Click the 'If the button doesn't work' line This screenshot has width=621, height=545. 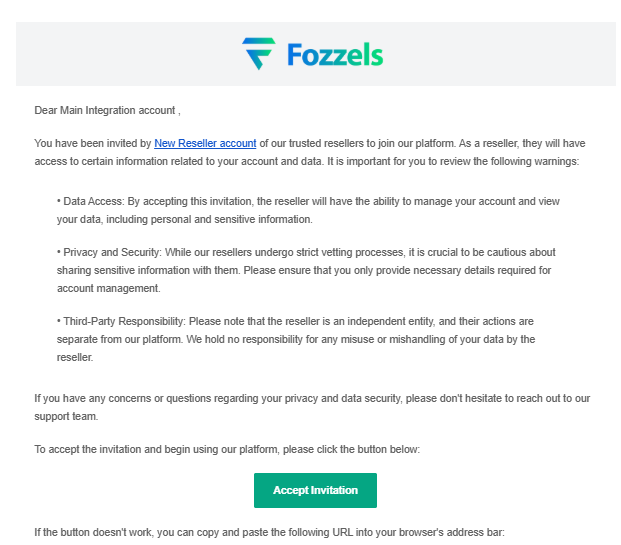[269, 532]
